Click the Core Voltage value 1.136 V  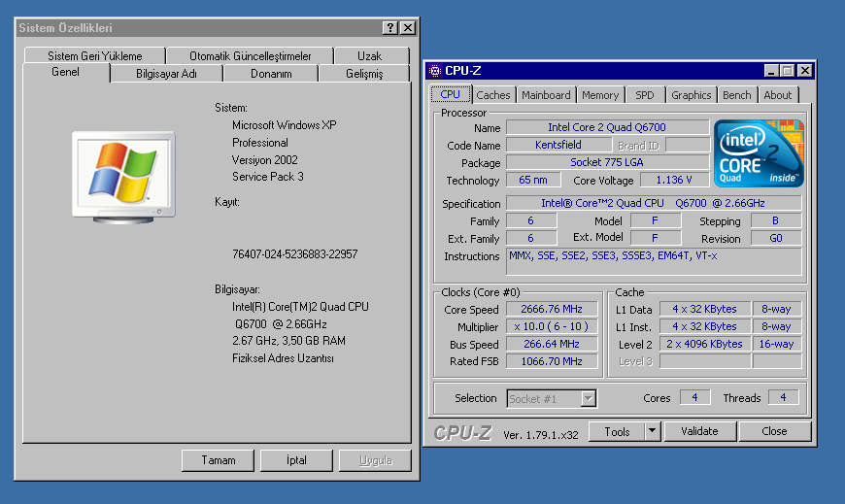click(674, 180)
